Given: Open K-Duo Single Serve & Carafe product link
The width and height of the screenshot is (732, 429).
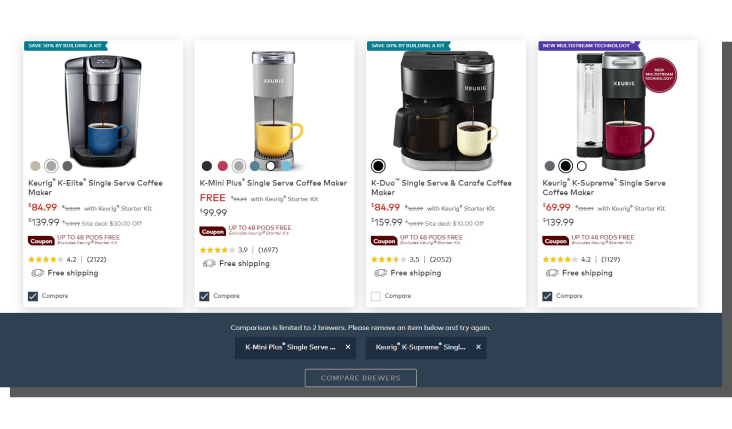Looking at the screenshot, I should point(441,188).
